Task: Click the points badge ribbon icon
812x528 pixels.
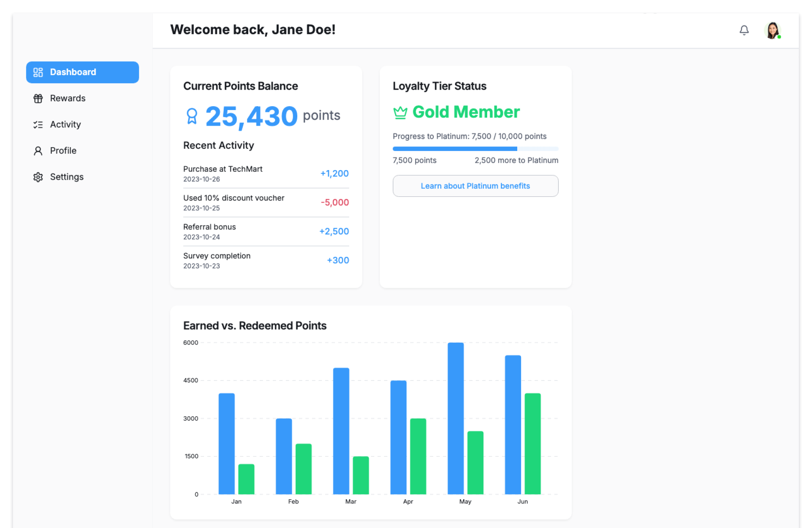Action: click(192, 116)
